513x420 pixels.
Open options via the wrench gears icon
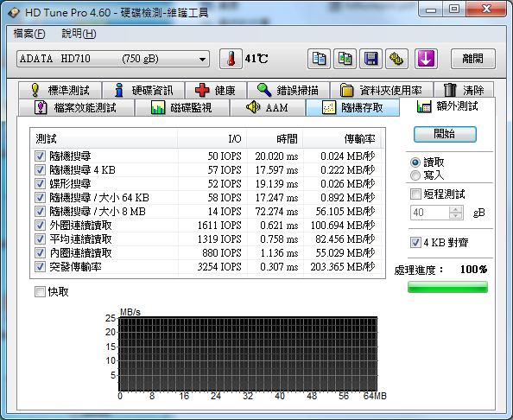pos(396,59)
